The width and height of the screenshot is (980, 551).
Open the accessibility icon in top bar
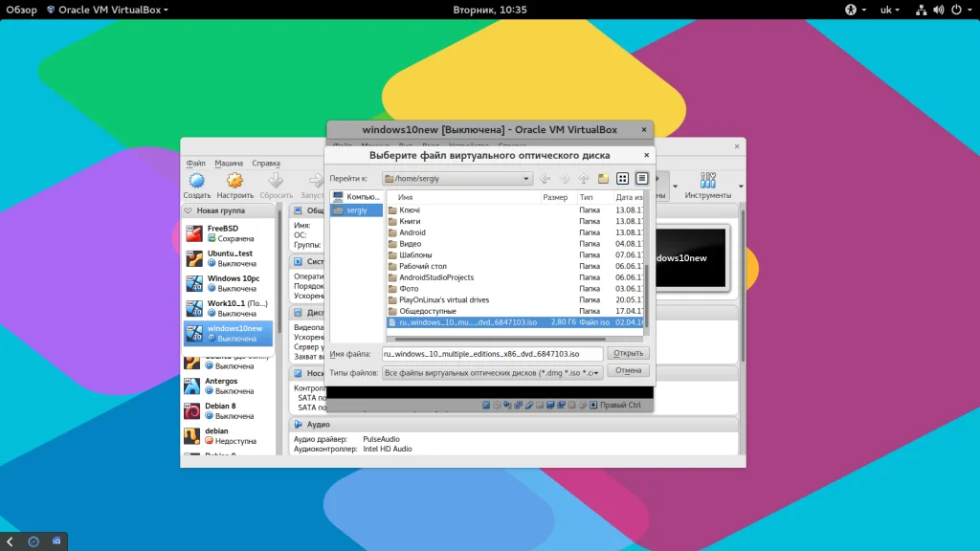tap(849, 10)
